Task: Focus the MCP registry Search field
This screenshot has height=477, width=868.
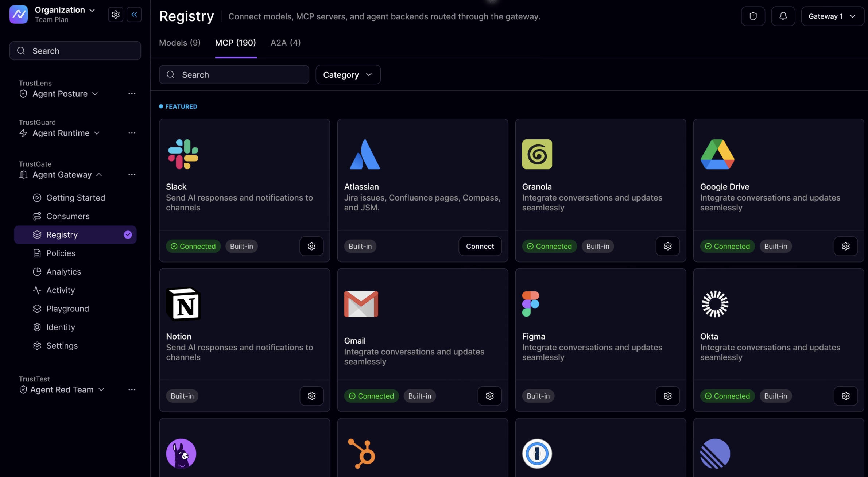Action: (x=234, y=75)
